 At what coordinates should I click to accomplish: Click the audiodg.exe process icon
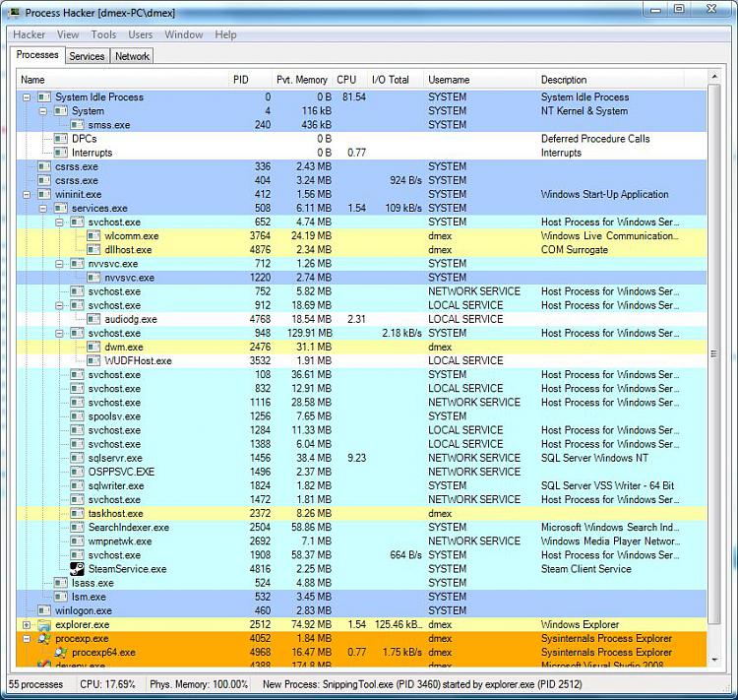pyautogui.click(x=93, y=319)
